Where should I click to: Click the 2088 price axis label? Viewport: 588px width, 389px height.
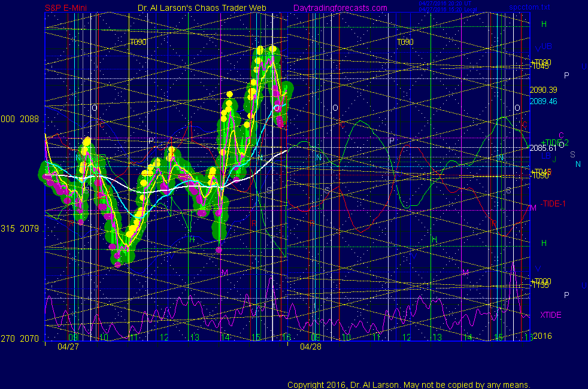[x=30, y=119]
